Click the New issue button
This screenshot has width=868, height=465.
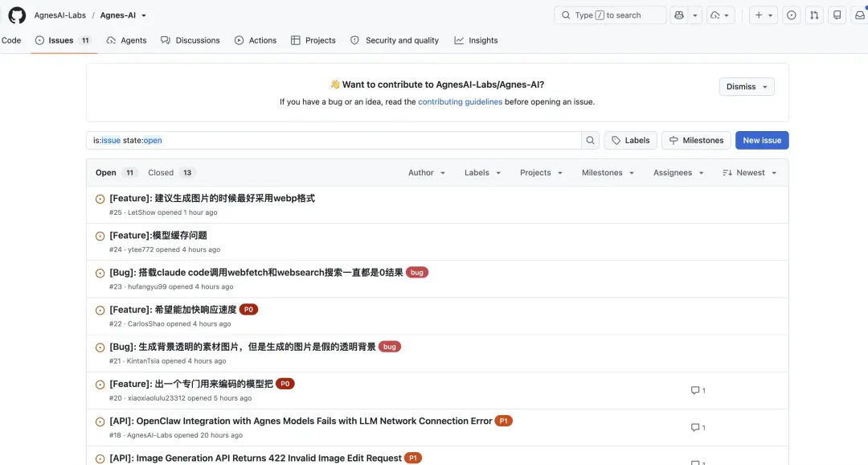pos(762,140)
